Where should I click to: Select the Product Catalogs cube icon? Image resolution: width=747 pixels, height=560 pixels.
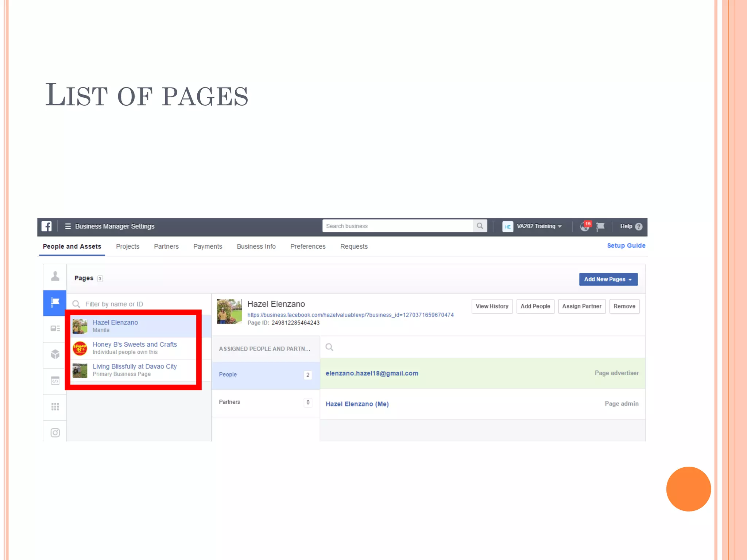(x=55, y=354)
